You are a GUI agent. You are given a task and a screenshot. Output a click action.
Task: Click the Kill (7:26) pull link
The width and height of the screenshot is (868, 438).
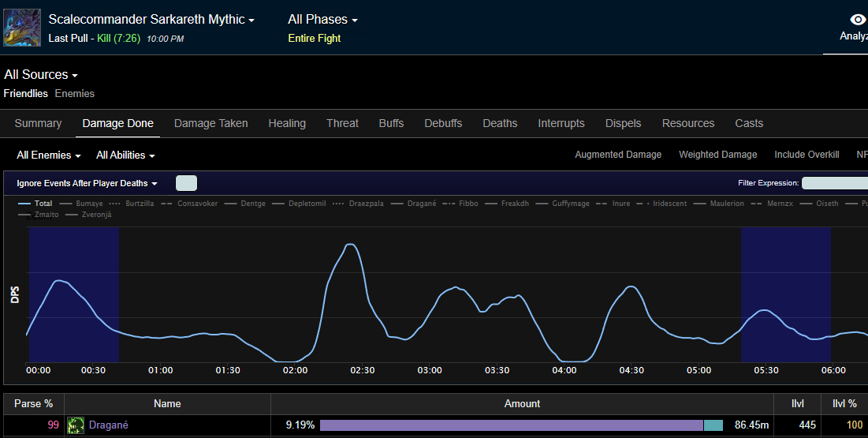[118, 38]
